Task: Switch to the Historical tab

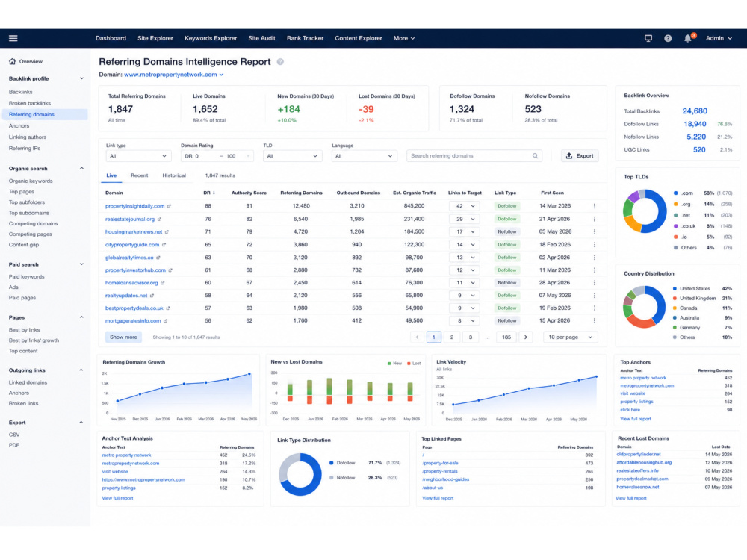Action: pyautogui.click(x=174, y=175)
